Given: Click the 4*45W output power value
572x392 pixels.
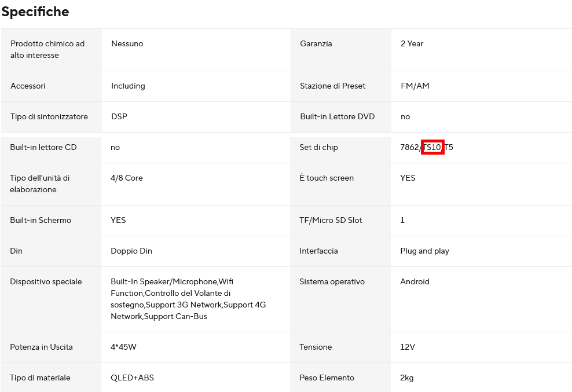Looking at the screenshot, I should tap(123, 347).
